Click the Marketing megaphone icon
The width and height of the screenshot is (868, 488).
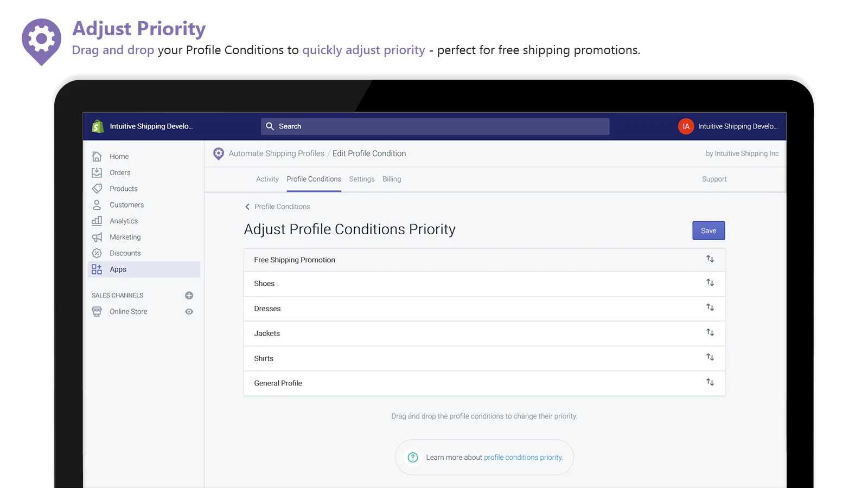[x=97, y=237]
